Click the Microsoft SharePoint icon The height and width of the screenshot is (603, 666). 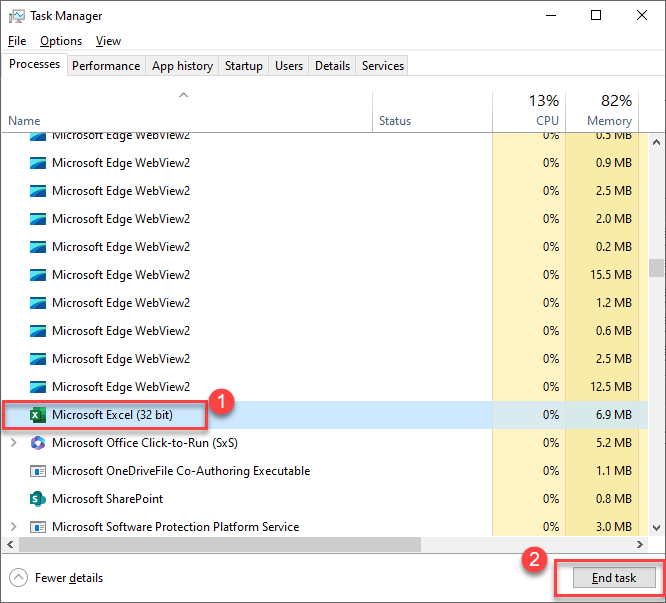tap(38, 499)
